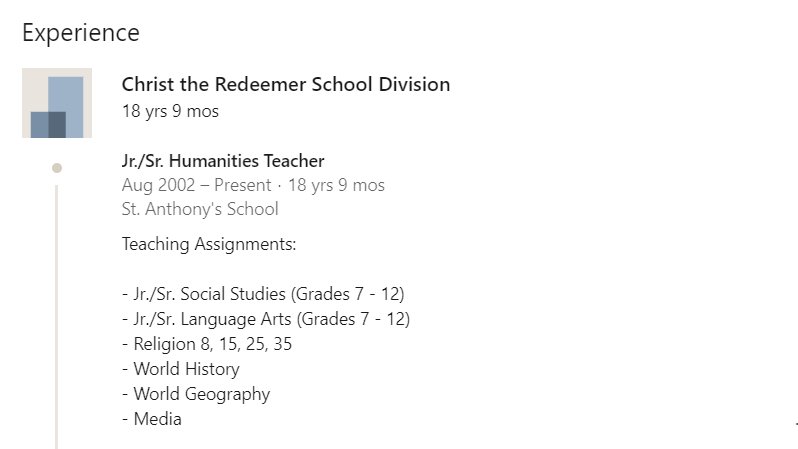Select the World History list entry
Viewport: 798px width, 449px height.
181,369
